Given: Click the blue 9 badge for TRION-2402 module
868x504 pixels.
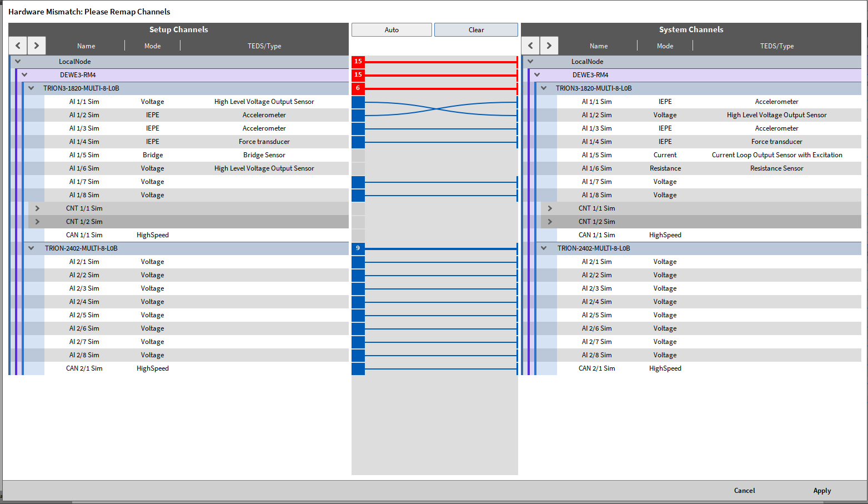Looking at the screenshot, I should pyautogui.click(x=358, y=248).
